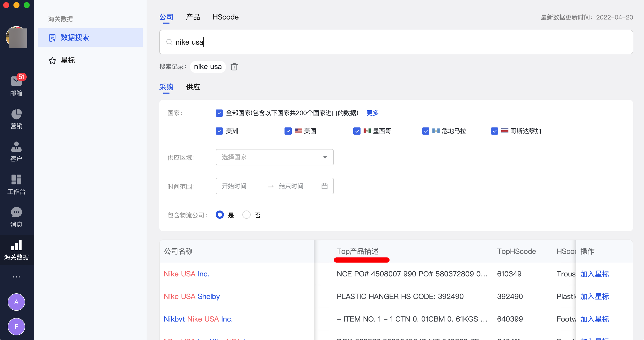Click the delete search history icon
Image resolution: width=644 pixels, height=340 pixels.
234,67
